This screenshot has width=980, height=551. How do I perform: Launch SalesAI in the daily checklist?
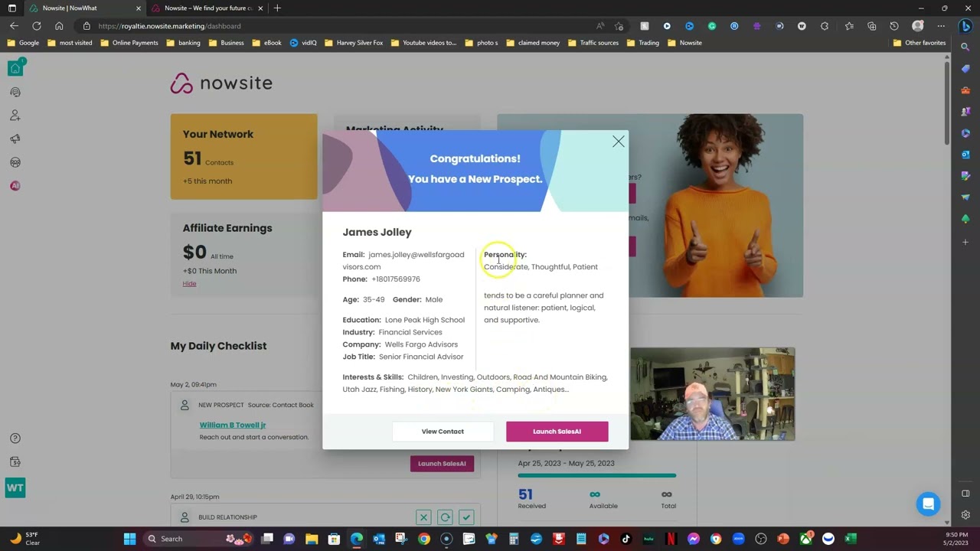click(442, 464)
